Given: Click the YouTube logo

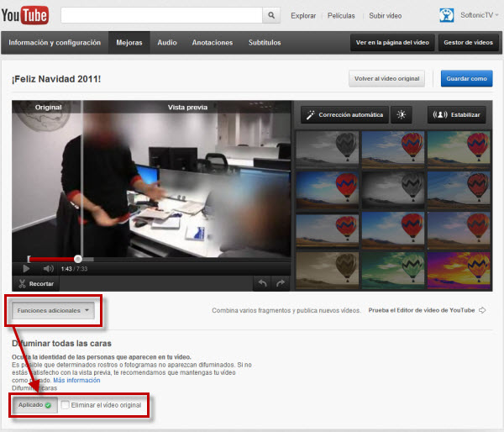Looking at the screenshot, I should tap(26, 14).
